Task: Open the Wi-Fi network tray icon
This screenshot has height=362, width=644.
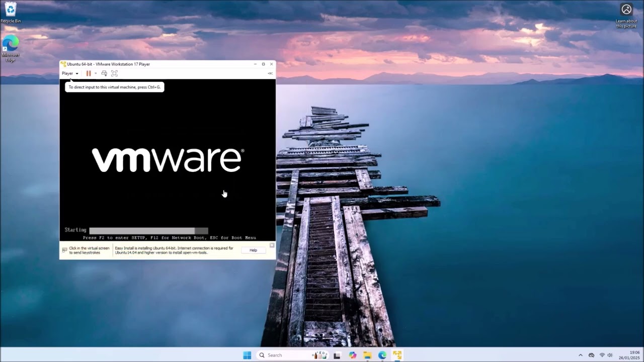Action: (602, 355)
